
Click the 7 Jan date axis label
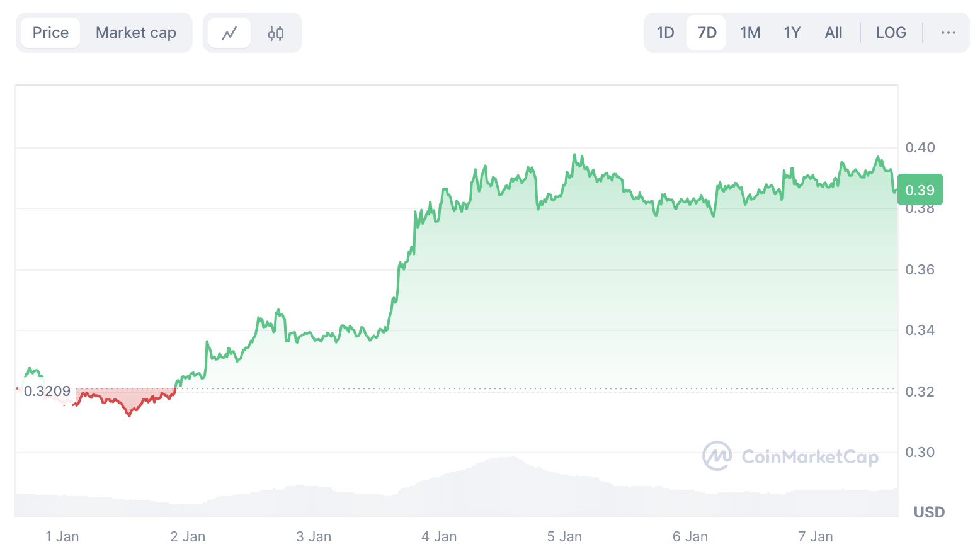(815, 537)
